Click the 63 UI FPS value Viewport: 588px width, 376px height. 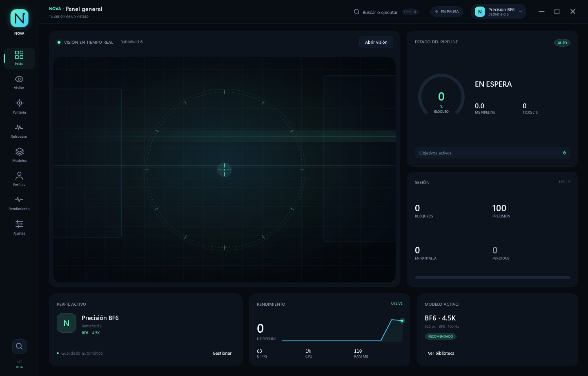click(259, 351)
